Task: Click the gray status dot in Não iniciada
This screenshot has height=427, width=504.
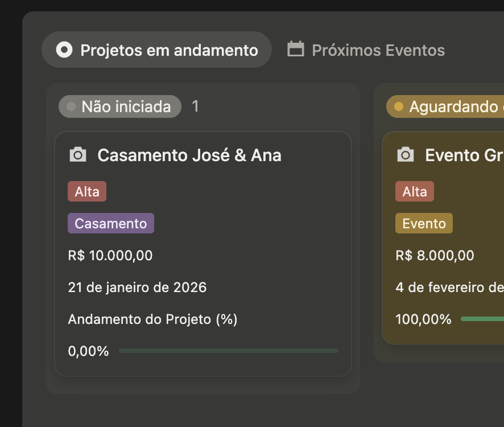Action: [x=71, y=106]
